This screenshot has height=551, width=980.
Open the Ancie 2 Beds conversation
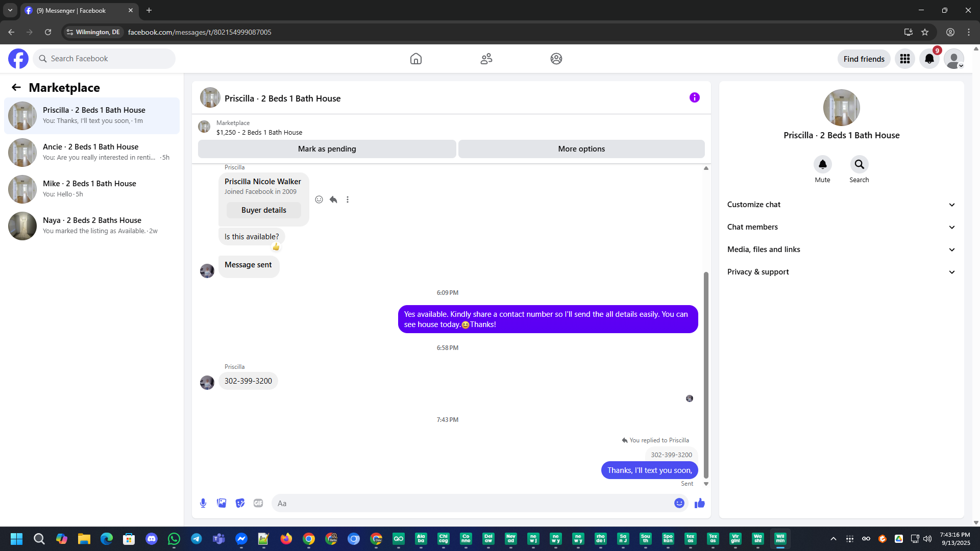coord(92,152)
